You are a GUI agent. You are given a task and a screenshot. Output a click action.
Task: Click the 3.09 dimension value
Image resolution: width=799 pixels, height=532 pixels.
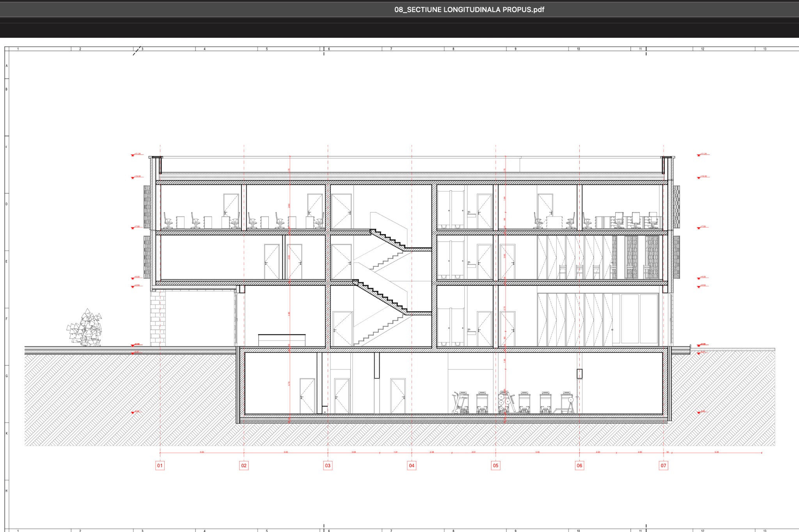(x=353, y=452)
